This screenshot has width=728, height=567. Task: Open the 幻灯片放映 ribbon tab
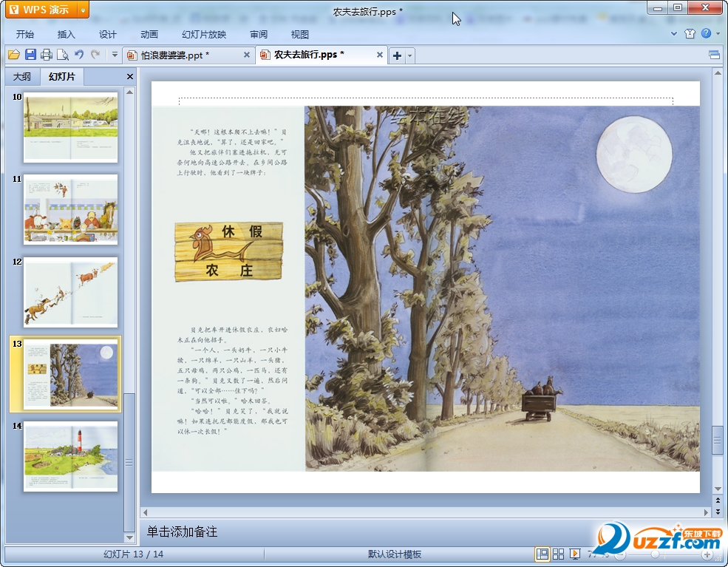(x=204, y=34)
